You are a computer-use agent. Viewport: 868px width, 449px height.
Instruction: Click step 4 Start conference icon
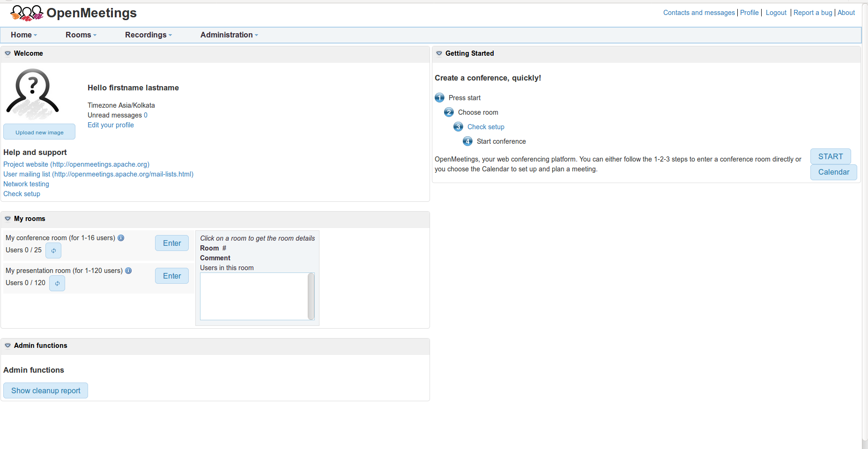(467, 141)
